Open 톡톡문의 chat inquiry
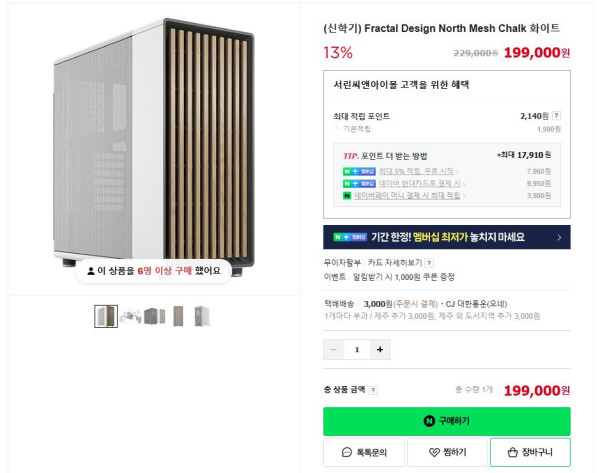Viewport: 600px width, 473px height. click(x=364, y=452)
